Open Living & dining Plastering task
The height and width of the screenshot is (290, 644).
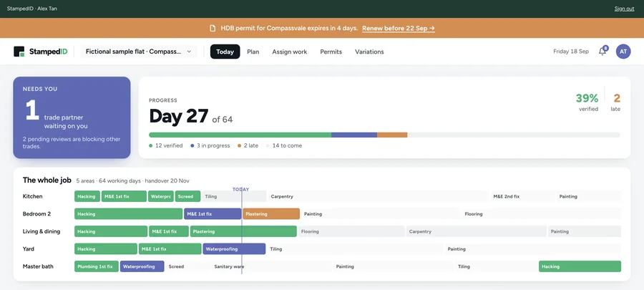(x=243, y=231)
